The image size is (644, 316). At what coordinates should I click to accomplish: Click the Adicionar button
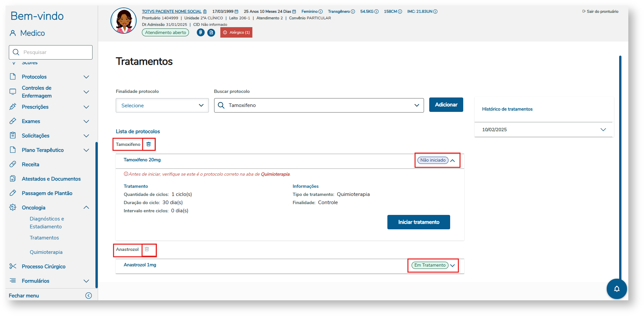tap(446, 105)
